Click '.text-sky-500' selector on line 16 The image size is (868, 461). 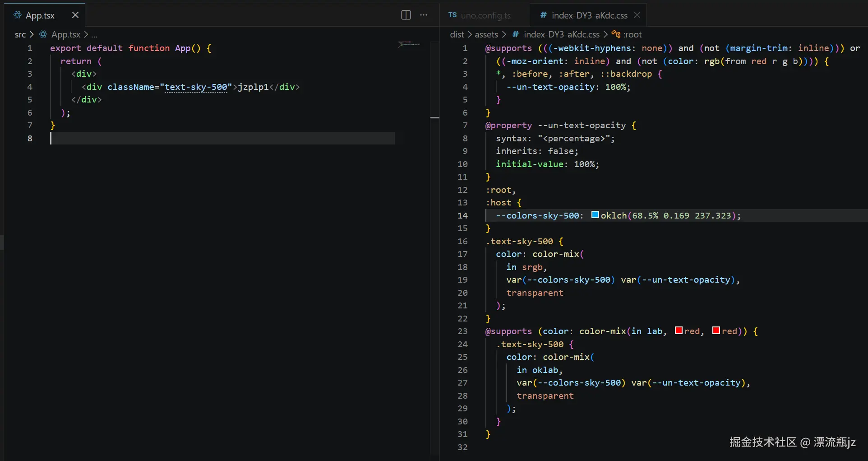click(519, 241)
